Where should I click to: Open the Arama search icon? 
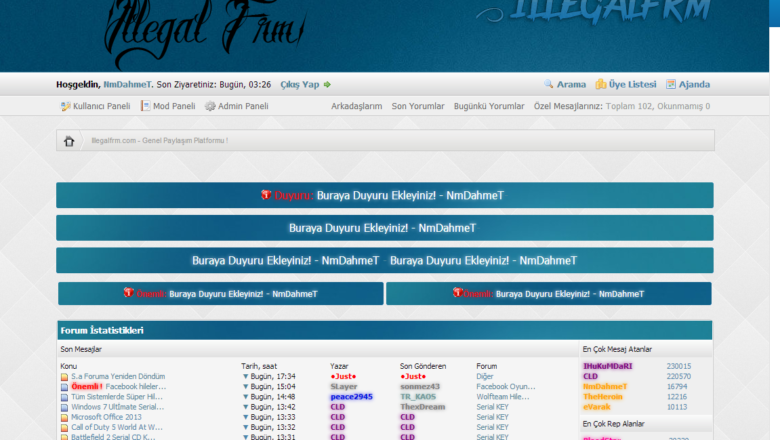(x=548, y=84)
